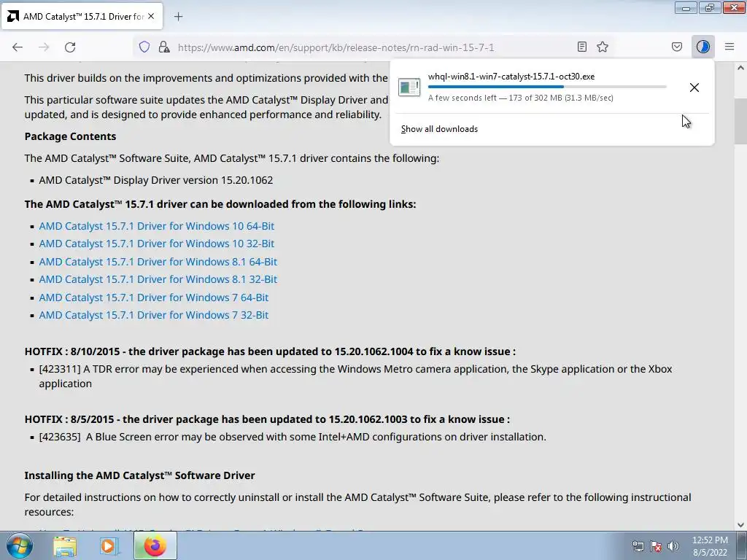This screenshot has height=560, width=747.
Task: Open Windows 8.1 32-Bit driver link
Action: click(x=158, y=279)
